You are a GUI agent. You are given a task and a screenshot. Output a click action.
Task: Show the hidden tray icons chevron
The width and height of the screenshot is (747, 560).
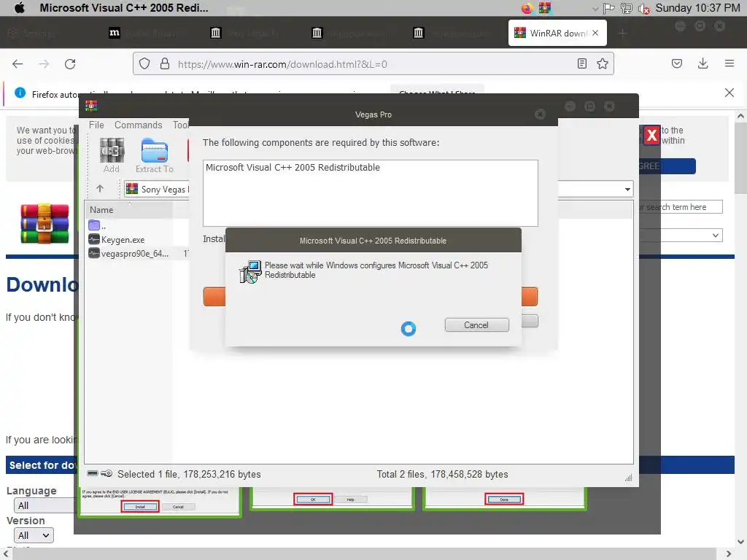coord(595,9)
